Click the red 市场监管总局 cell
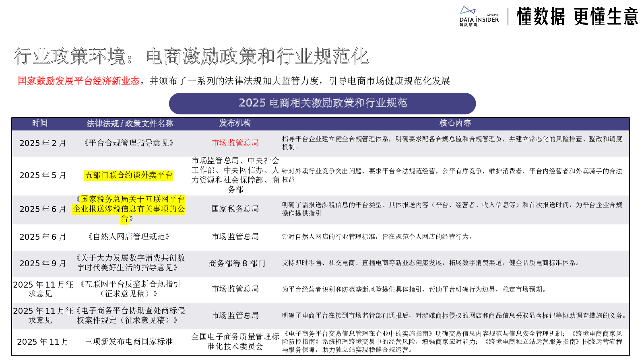 point(235,143)
